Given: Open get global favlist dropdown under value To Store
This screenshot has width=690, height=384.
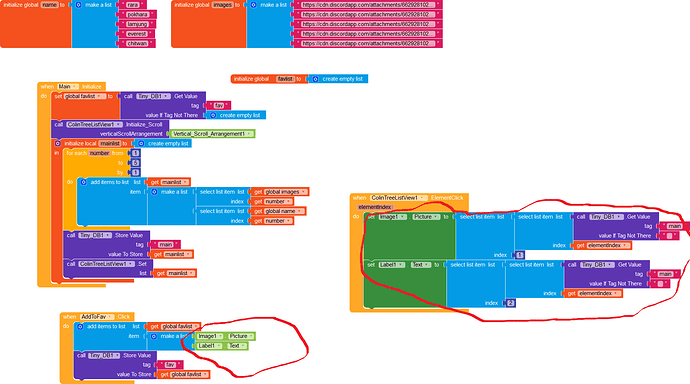Looking at the screenshot, I should tap(205, 374).
